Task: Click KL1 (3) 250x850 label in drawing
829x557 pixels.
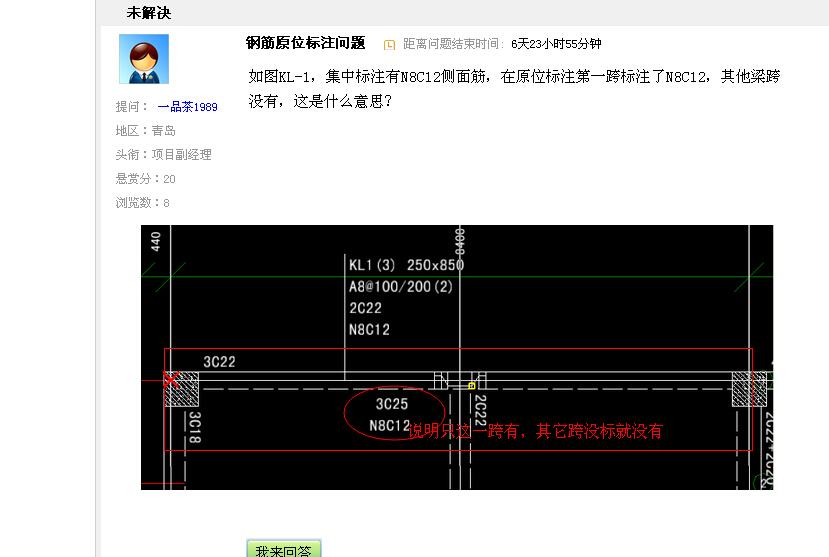Action: point(406,265)
